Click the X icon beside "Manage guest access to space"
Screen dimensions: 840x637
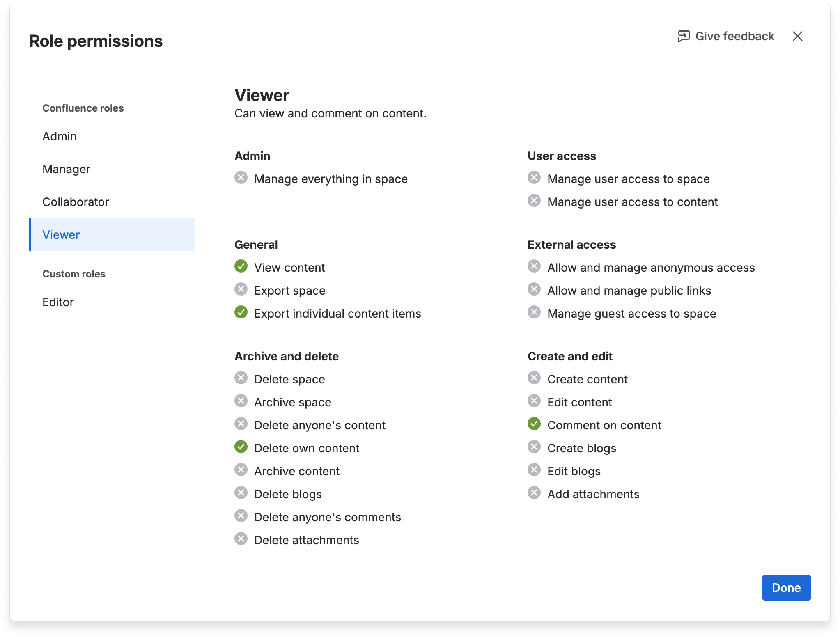pos(534,312)
